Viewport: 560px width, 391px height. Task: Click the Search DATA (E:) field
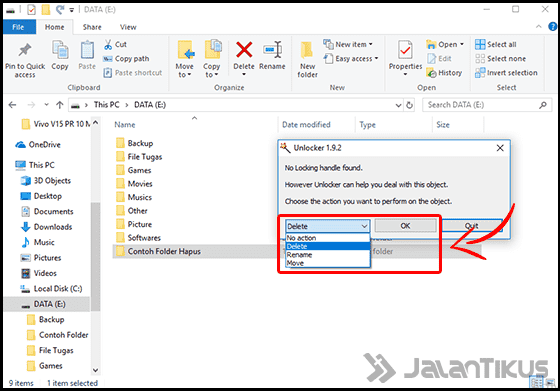pyautogui.click(x=488, y=105)
